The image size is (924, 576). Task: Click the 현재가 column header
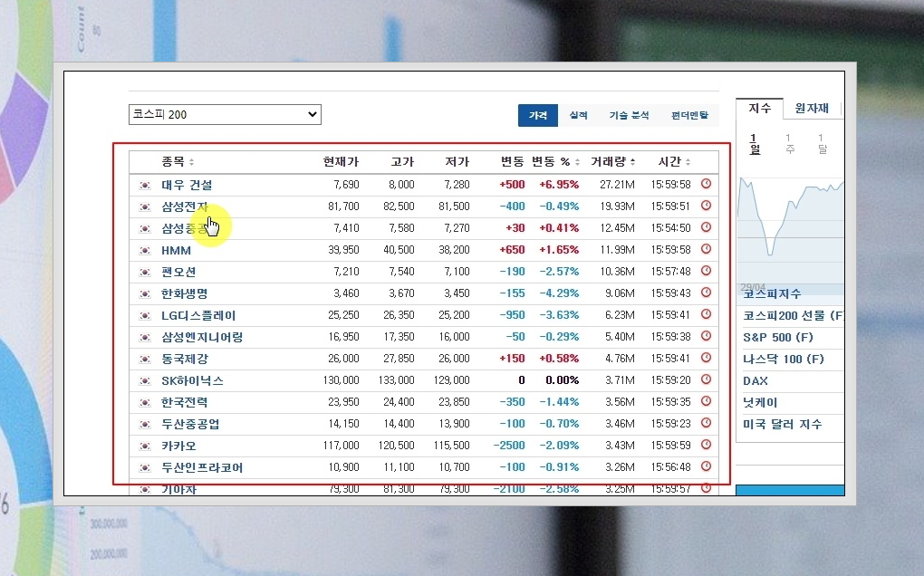(x=341, y=161)
